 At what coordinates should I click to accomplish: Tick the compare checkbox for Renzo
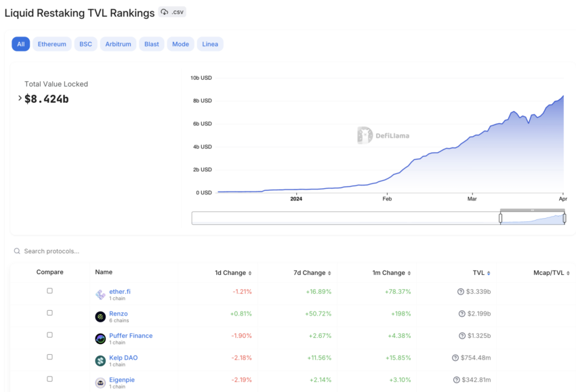click(49, 313)
